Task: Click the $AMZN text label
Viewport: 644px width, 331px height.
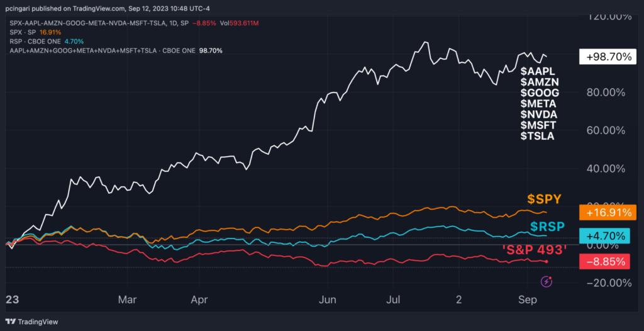Action: point(539,81)
